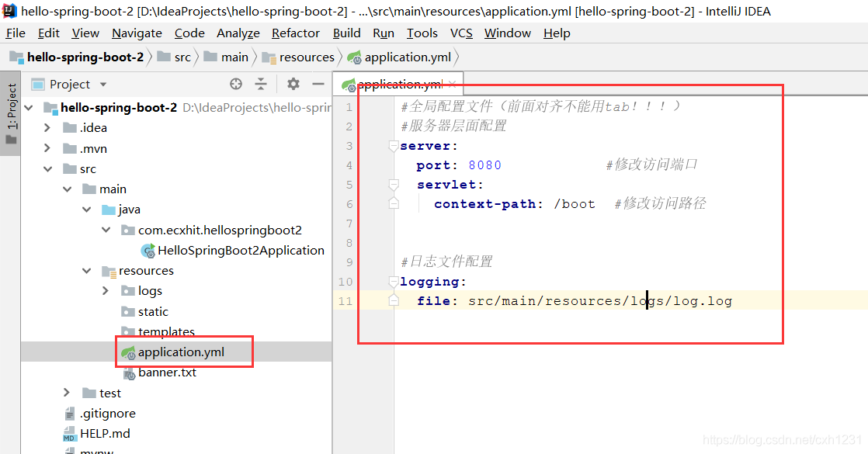
Task: Click the resources folder icon
Action: (109, 272)
